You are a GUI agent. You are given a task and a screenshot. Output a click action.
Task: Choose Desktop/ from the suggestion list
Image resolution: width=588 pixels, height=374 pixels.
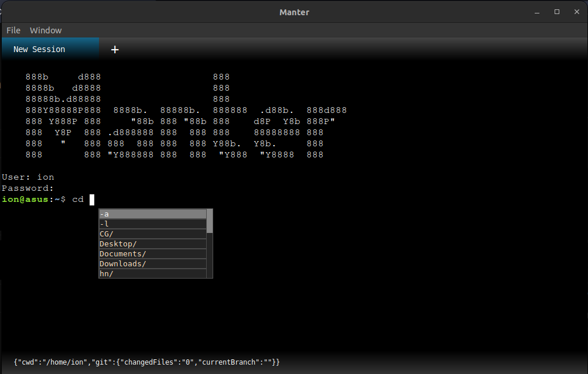(153, 243)
